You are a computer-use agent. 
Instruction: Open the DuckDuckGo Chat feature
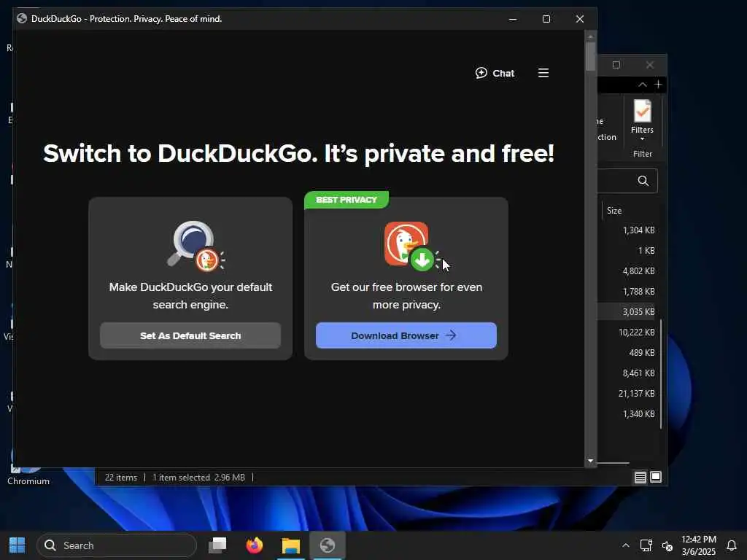coord(495,74)
